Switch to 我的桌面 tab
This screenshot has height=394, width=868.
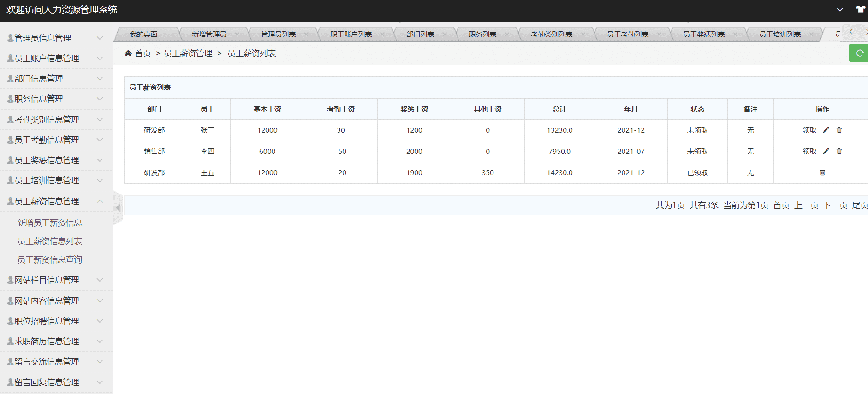pyautogui.click(x=143, y=35)
